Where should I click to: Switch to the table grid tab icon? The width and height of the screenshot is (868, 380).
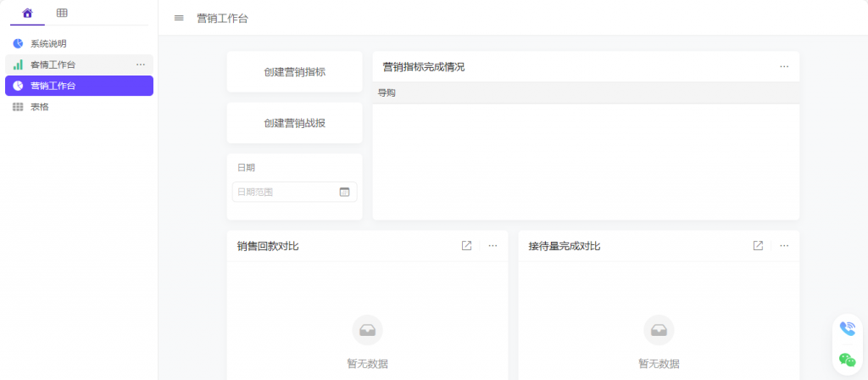62,13
